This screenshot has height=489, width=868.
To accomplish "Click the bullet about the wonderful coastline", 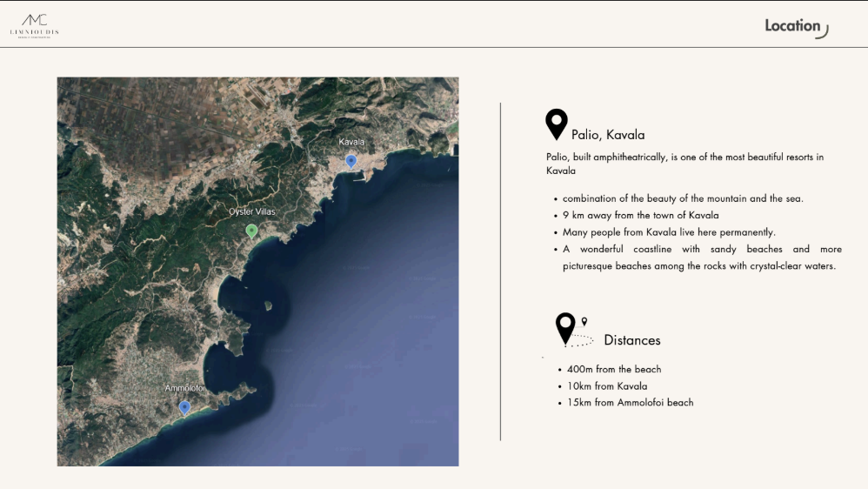I will coord(702,258).
